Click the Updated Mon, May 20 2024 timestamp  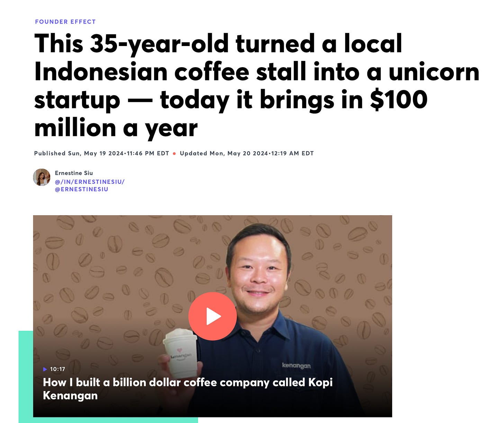pyautogui.click(x=247, y=153)
